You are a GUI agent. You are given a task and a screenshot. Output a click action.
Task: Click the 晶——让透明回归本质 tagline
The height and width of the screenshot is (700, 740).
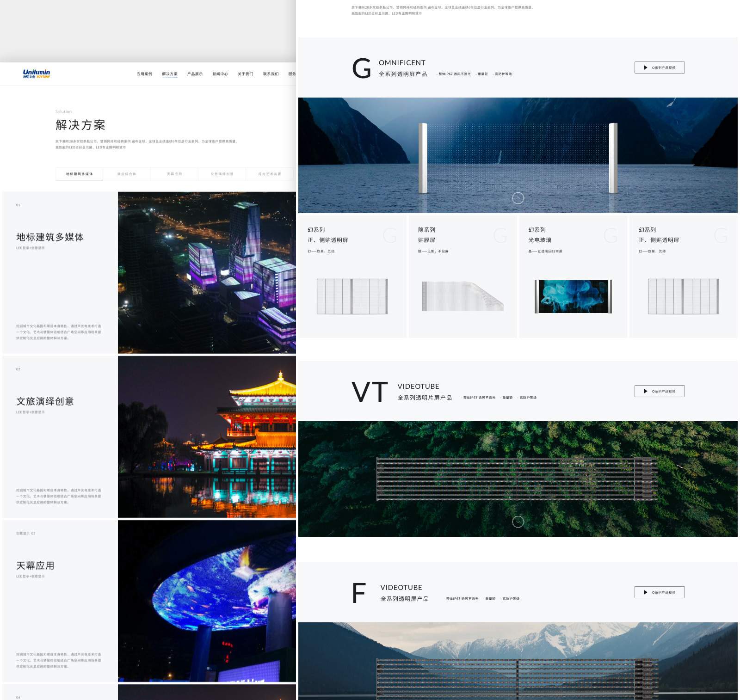(x=545, y=252)
